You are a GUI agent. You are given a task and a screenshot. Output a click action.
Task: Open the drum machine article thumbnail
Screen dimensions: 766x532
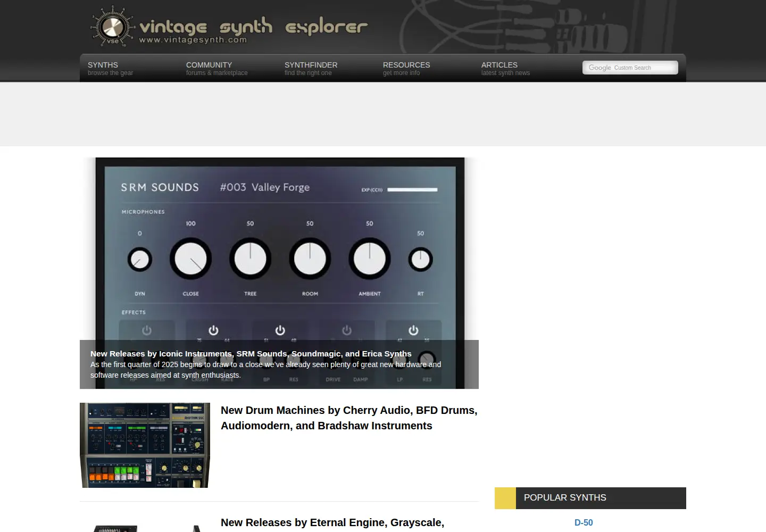pos(145,445)
